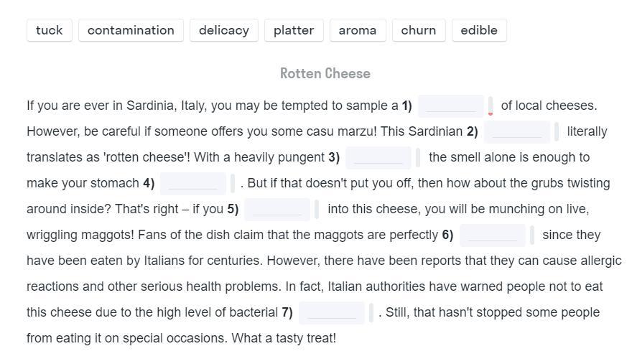Click the gray marker beside blank 3
Image resolution: width=632 pixels, height=364 pixels.
(419, 158)
